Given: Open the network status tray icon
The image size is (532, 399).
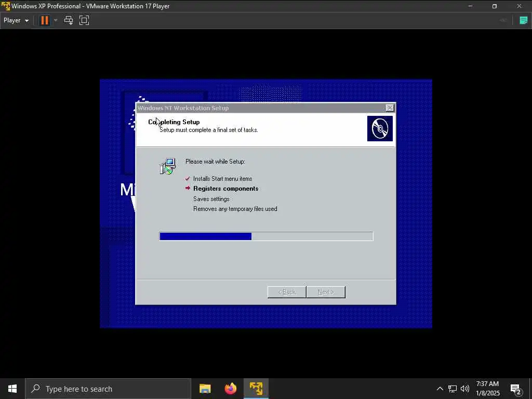Looking at the screenshot, I should point(453,389).
